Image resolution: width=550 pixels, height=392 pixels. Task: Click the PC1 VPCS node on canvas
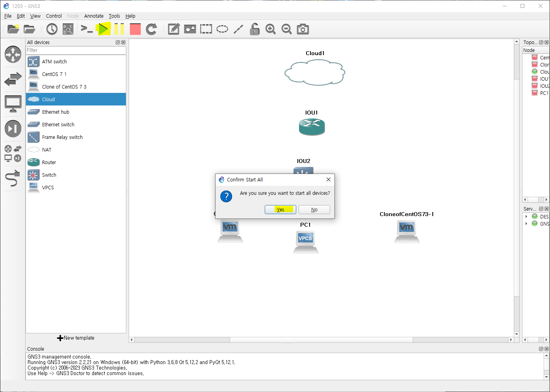pos(306,242)
